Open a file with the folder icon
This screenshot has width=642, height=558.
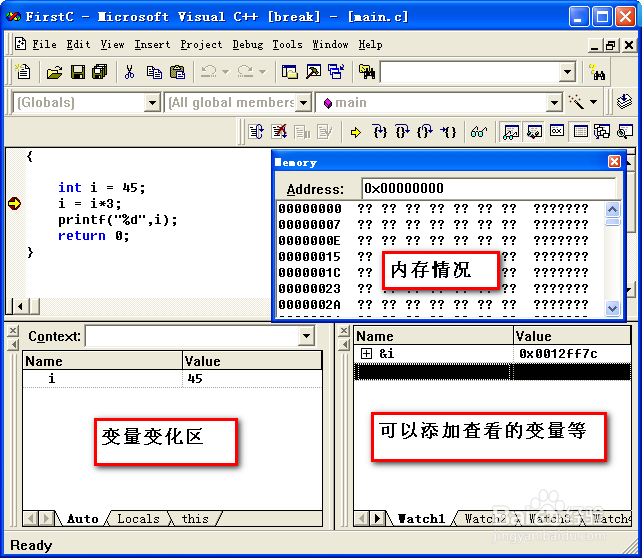(x=54, y=72)
